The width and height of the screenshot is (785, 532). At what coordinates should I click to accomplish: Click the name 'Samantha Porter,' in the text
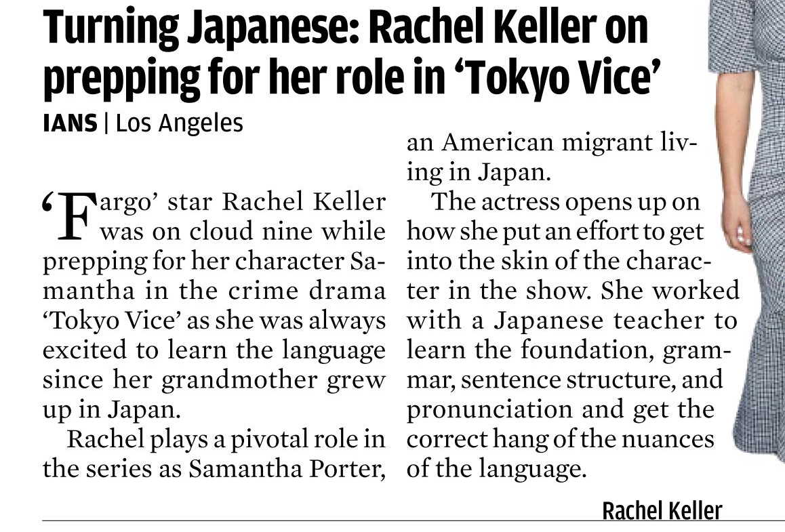click(287, 469)
